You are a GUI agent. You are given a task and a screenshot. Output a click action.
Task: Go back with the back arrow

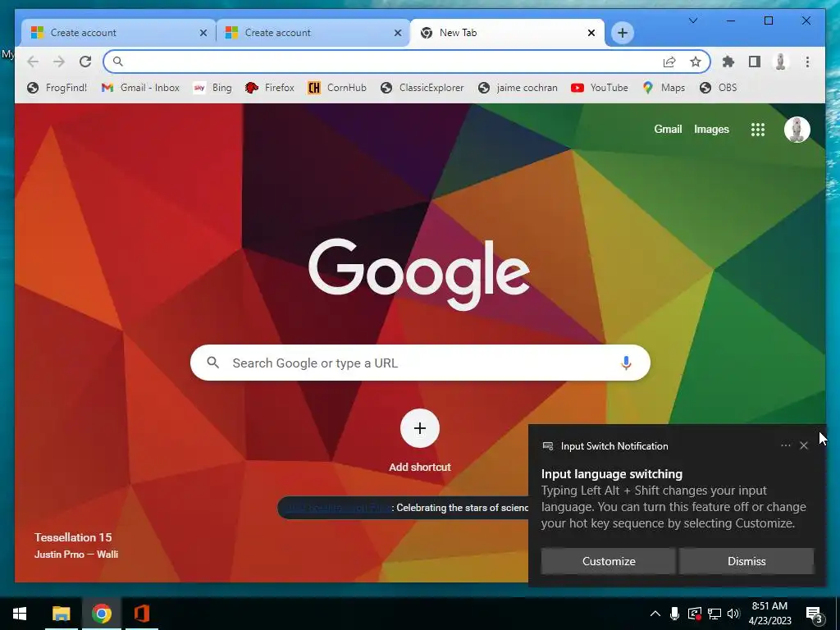[33, 62]
